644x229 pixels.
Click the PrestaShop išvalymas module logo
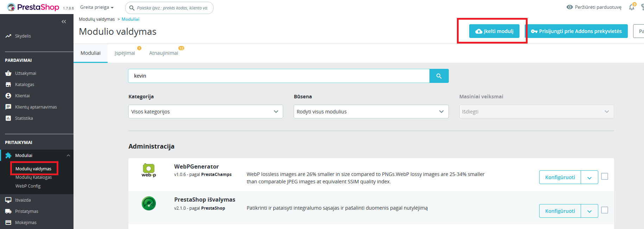click(x=149, y=203)
